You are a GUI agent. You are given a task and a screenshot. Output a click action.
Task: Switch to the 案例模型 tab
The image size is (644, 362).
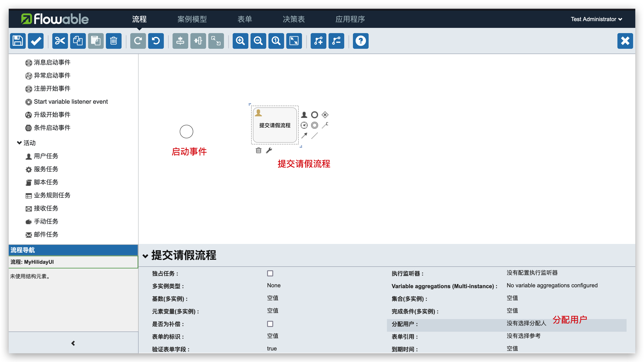coord(192,19)
